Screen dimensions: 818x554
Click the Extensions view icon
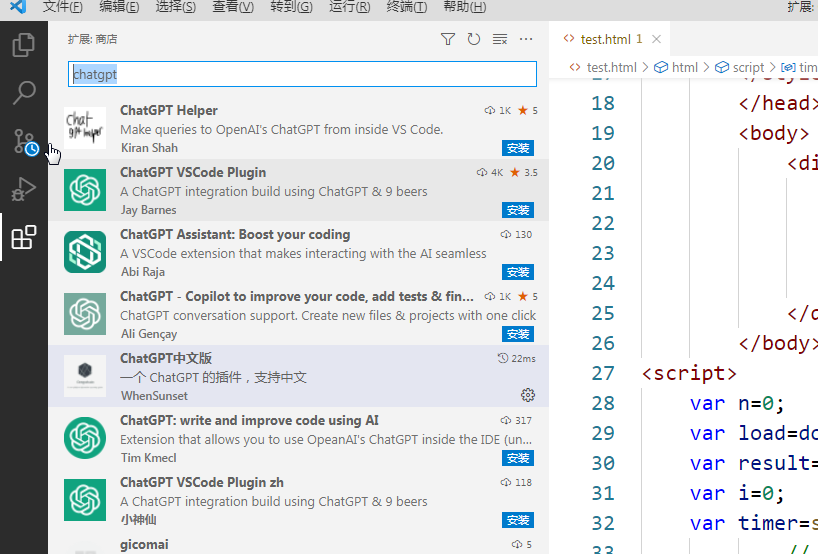23,238
